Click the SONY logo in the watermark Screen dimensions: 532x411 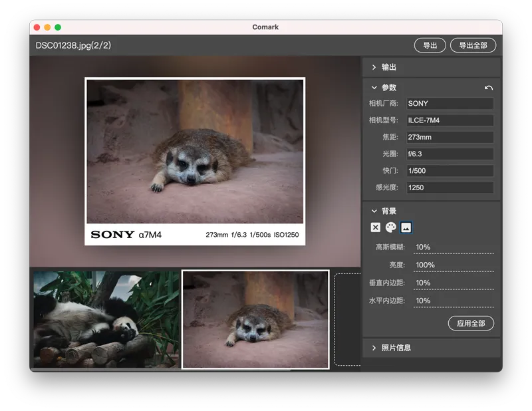(x=112, y=235)
